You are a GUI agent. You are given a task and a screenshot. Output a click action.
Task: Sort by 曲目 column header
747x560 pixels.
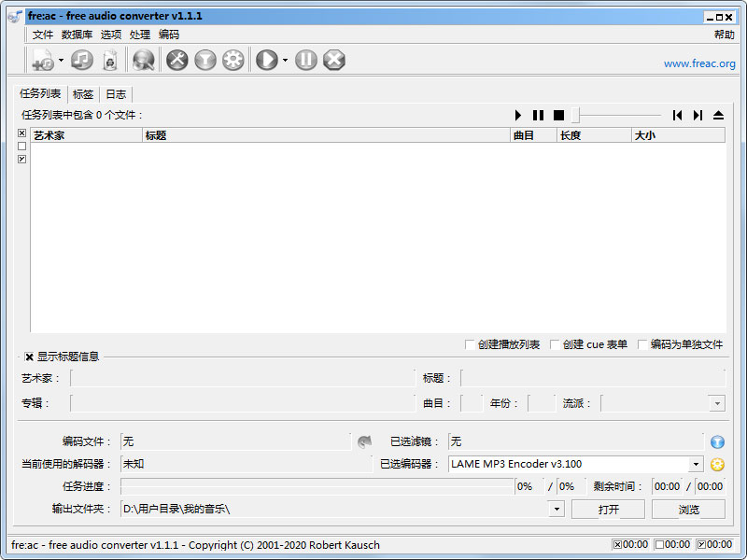tap(533, 135)
